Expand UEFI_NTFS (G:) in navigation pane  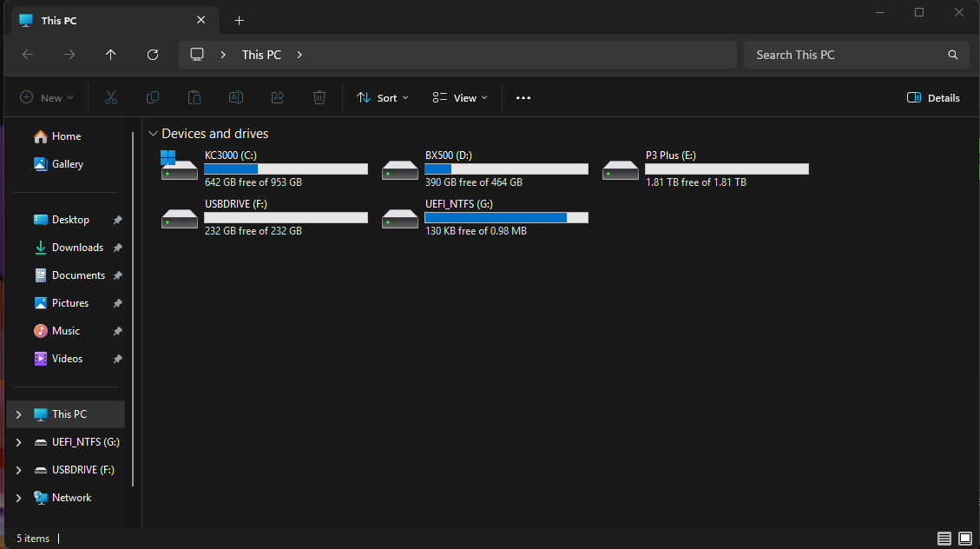pyautogui.click(x=19, y=442)
